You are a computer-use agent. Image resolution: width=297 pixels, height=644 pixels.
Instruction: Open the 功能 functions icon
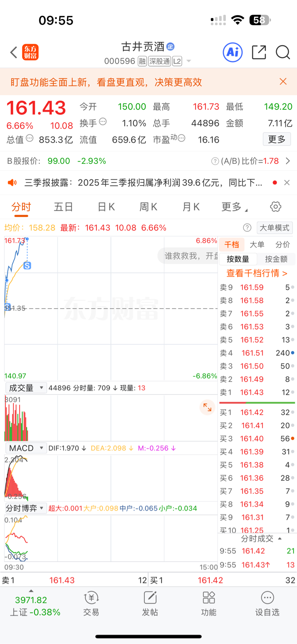[209, 604]
